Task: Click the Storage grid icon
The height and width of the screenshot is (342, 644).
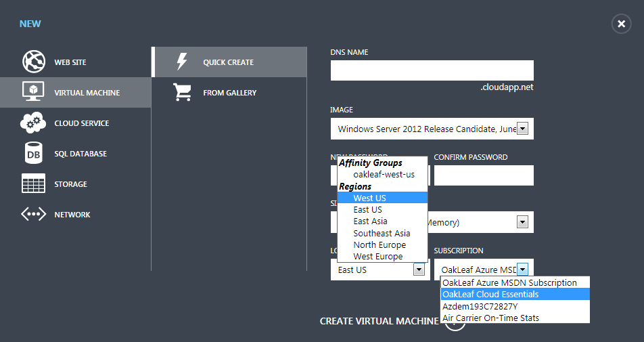Action: pos(33,184)
